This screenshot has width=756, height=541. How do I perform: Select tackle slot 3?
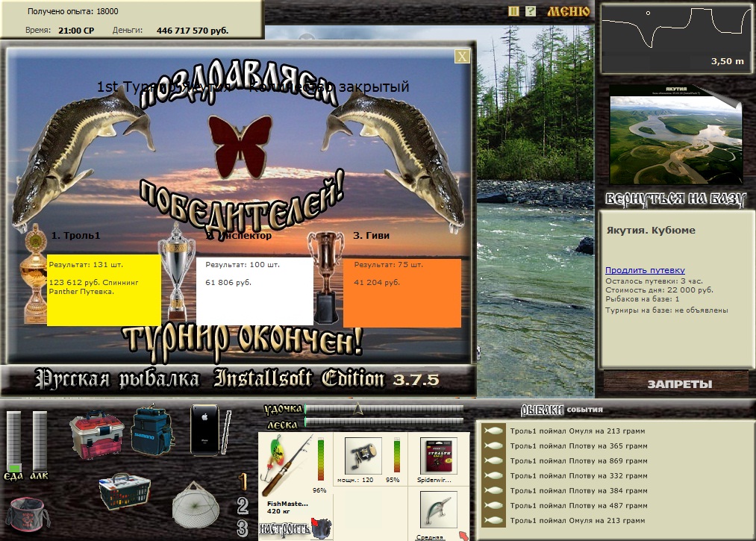coord(243,528)
